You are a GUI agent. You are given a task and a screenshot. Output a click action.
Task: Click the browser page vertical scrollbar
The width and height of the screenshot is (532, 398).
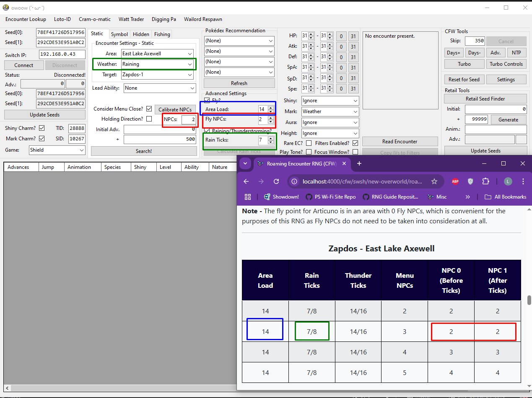[529, 300]
